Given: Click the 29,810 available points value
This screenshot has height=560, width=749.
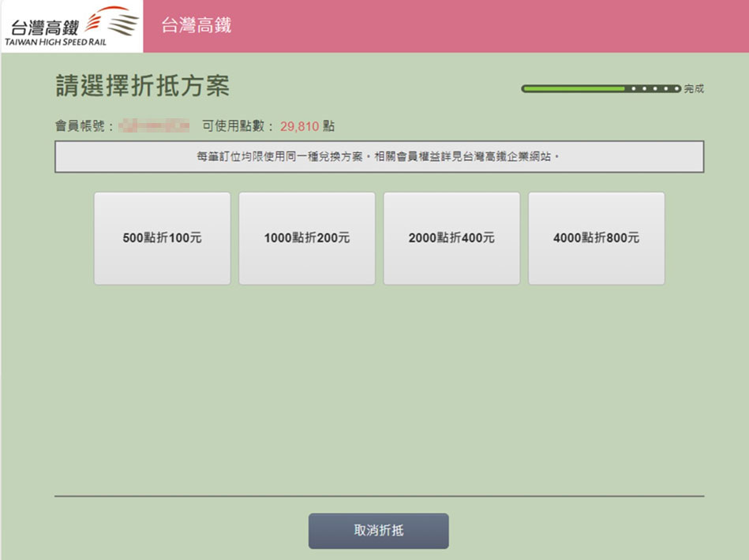Looking at the screenshot, I should [x=299, y=126].
